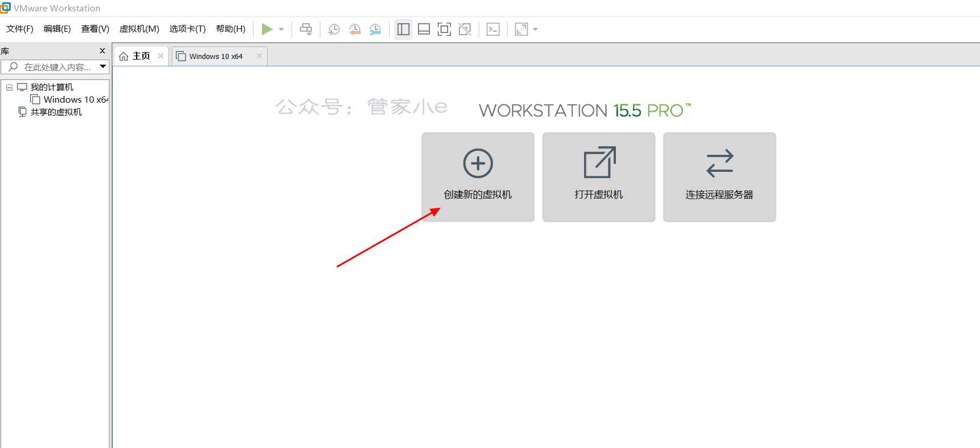
Task: Open the 帮助(H) menu
Action: pos(231,29)
